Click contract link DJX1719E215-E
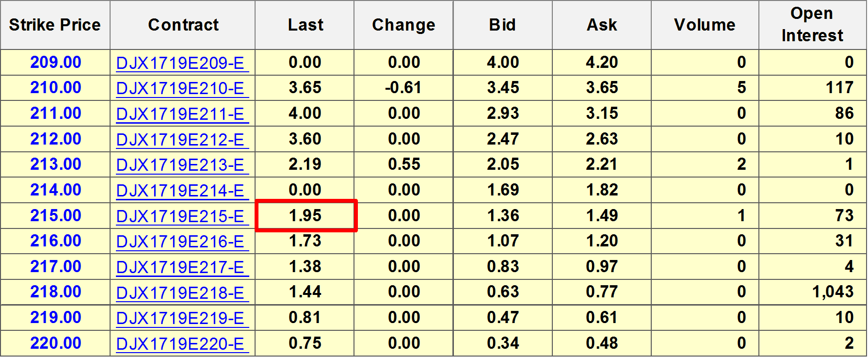 (180, 216)
